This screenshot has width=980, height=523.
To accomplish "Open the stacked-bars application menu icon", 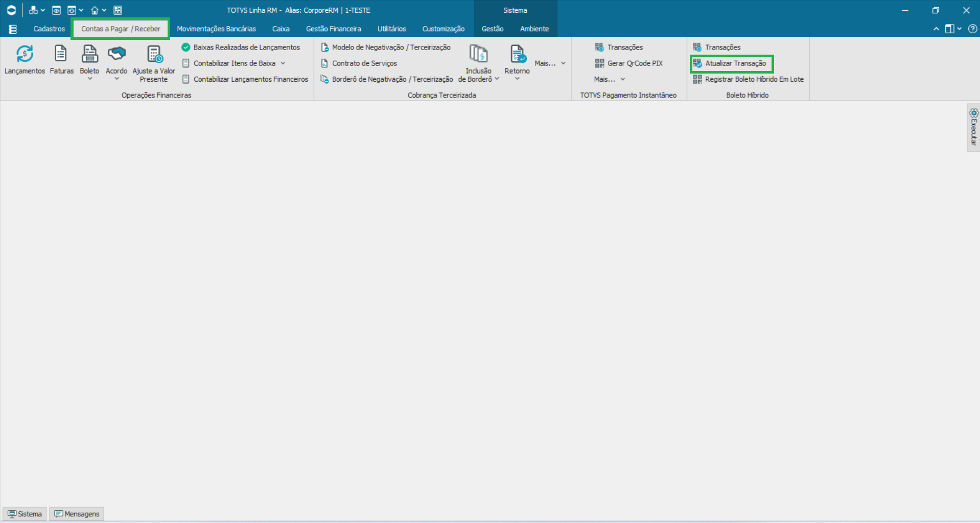I will point(13,29).
